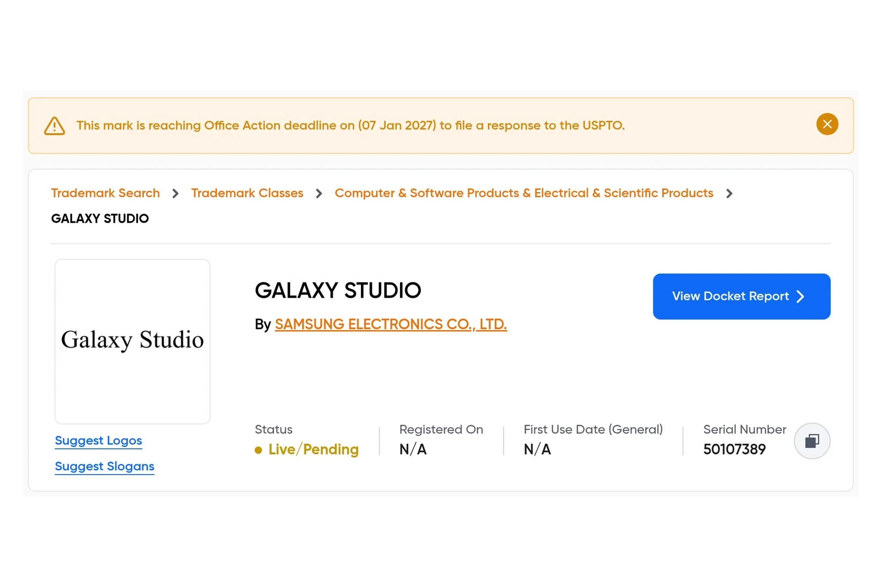882x588 pixels.
Task: Open Computer & Software Products breadcrumb link
Action: click(524, 193)
